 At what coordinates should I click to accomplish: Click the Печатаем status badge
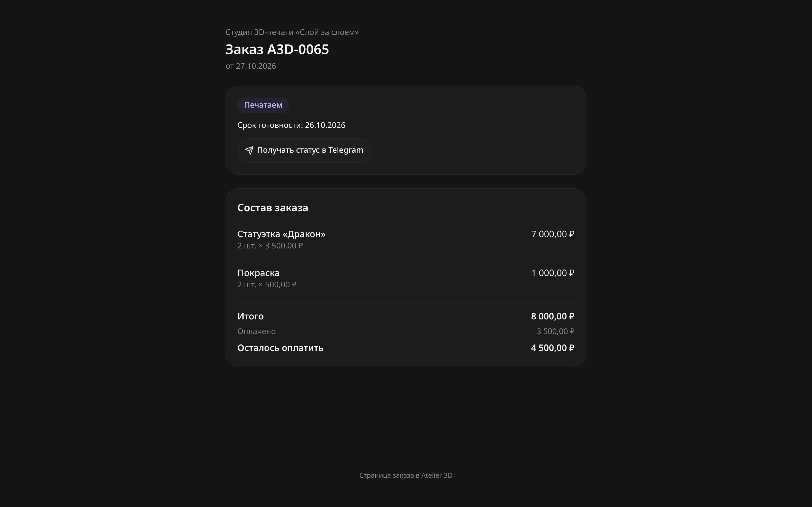click(x=263, y=105)
